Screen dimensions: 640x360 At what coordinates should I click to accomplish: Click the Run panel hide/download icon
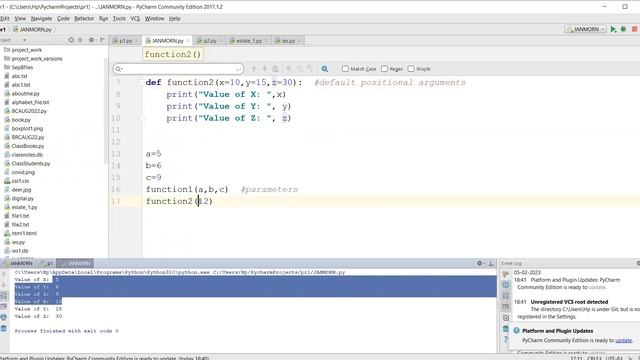[491, 263]
